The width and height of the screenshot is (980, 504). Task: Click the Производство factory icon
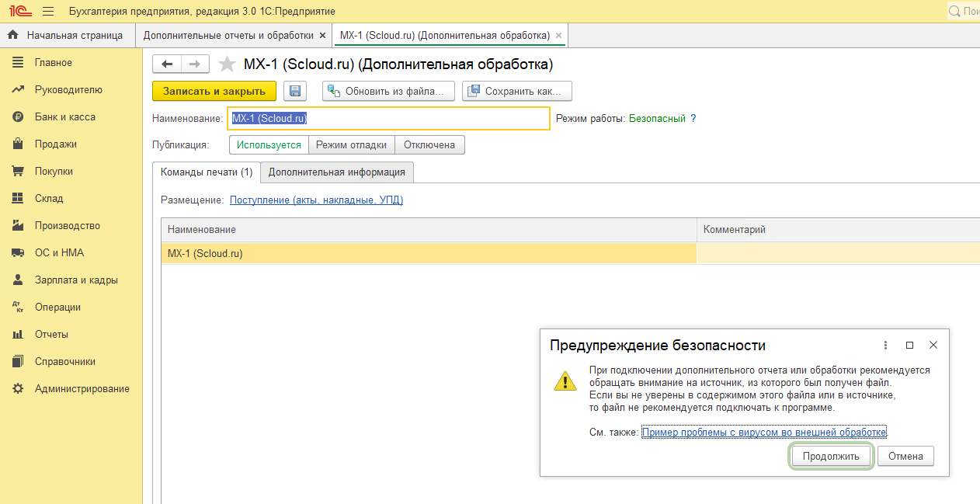pos(18,225)
